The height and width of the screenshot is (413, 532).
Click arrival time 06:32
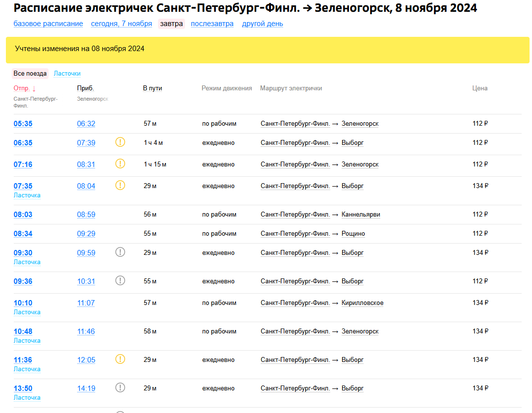pyautogui.click(x=86, y=124)
